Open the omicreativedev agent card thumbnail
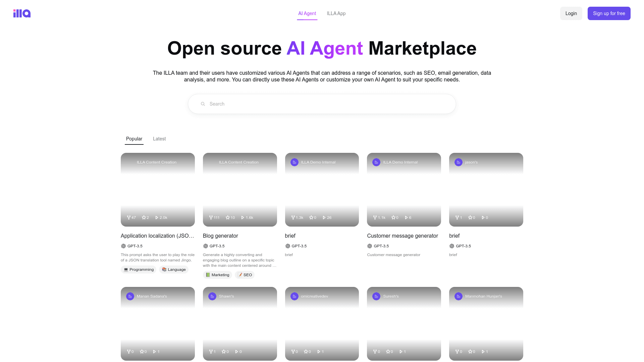 click(x=322, y=323)
